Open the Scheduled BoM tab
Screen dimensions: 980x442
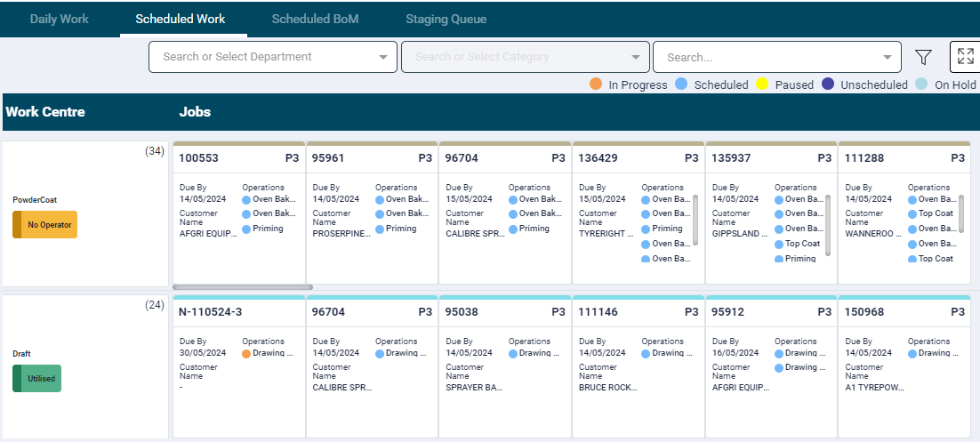(315, 19)
